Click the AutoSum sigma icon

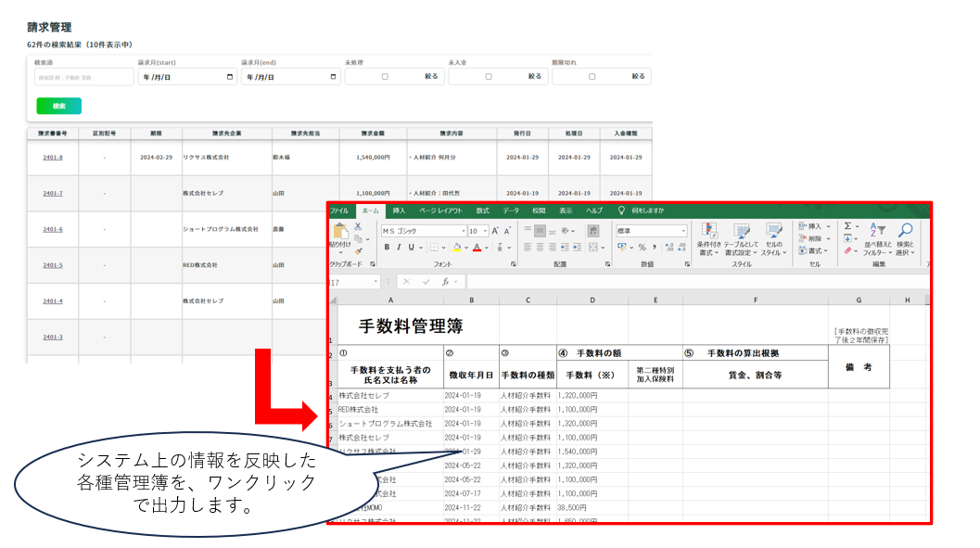(x=847, y=225)
